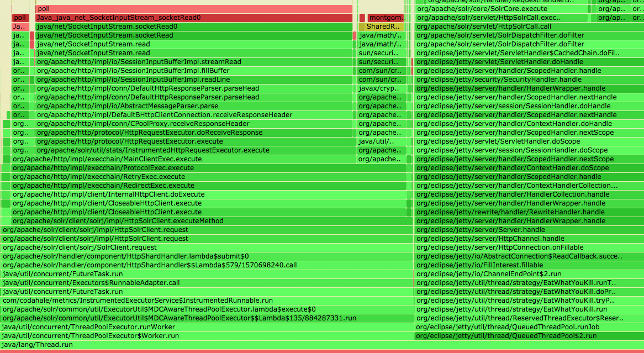Viewport: 644px width, 353px height.
Task: Zoom into HttpSolrCall.exec.. frame
Action: tap(501, 18)
